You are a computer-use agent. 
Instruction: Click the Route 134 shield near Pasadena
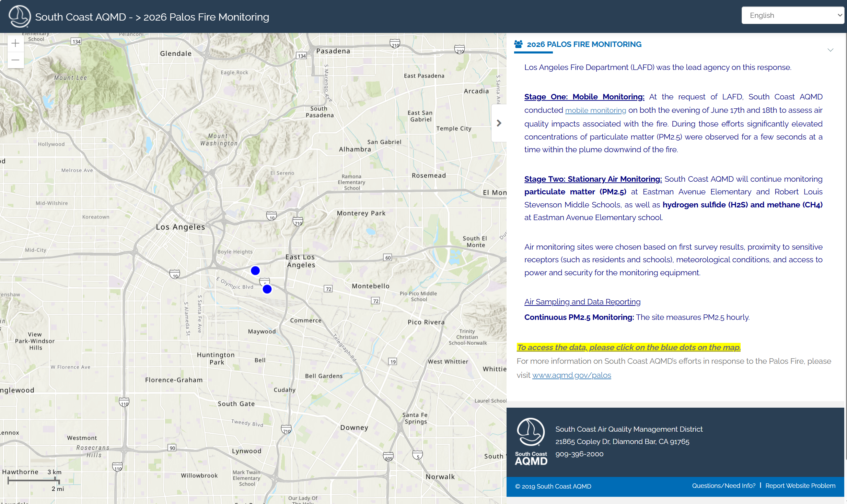tap(301, 56)
